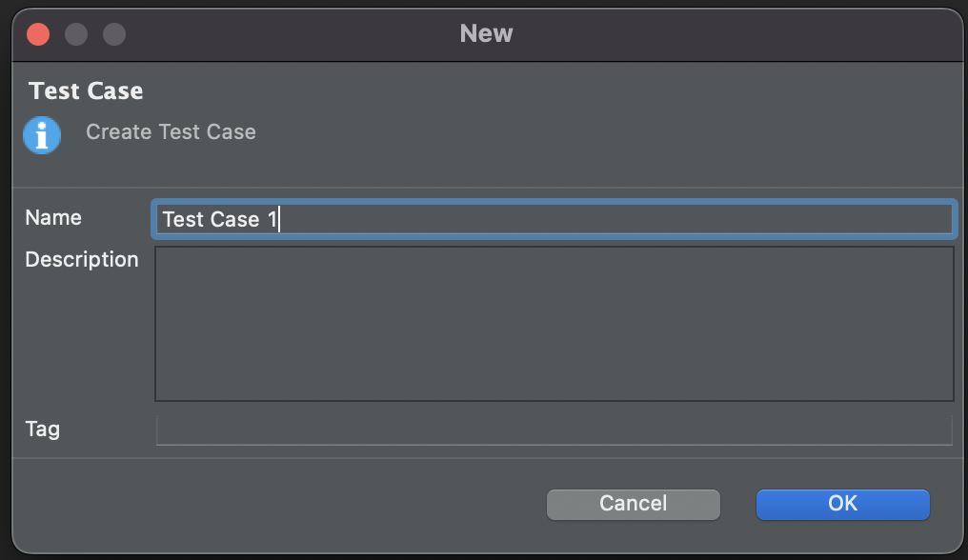The image size is (968, 560).
Task: Click the blue information icon
Action: point(42,135)
